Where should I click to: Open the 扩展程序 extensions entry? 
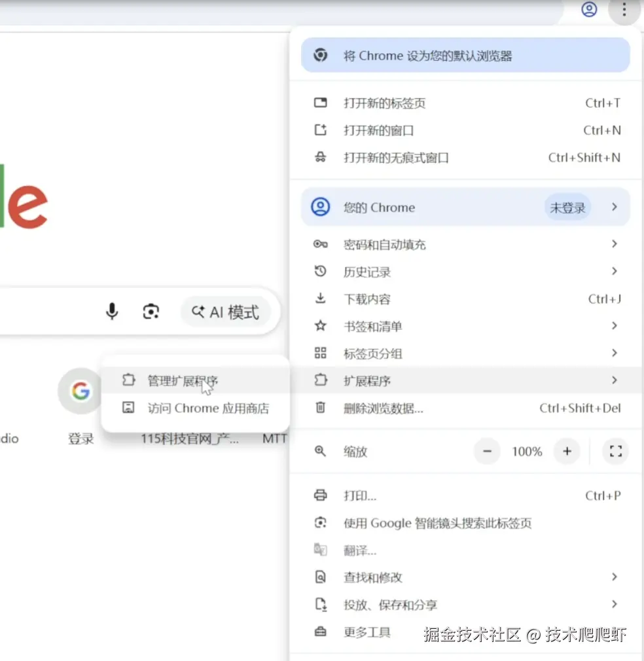click(x=465, y=380)
